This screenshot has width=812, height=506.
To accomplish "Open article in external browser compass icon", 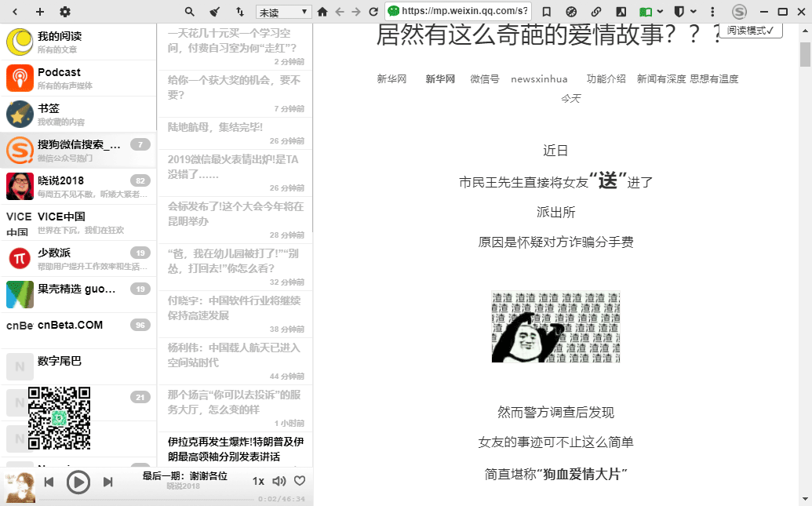I will [x=571, y=12].
